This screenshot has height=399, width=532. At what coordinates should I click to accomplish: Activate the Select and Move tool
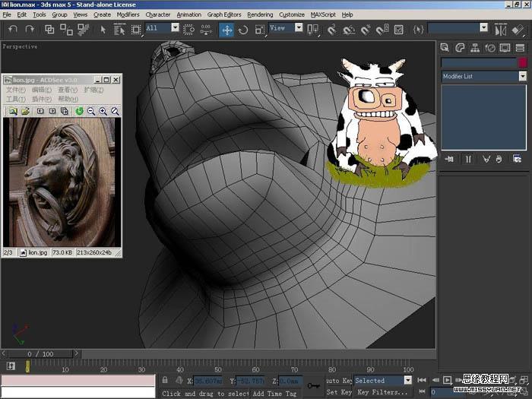226,30
